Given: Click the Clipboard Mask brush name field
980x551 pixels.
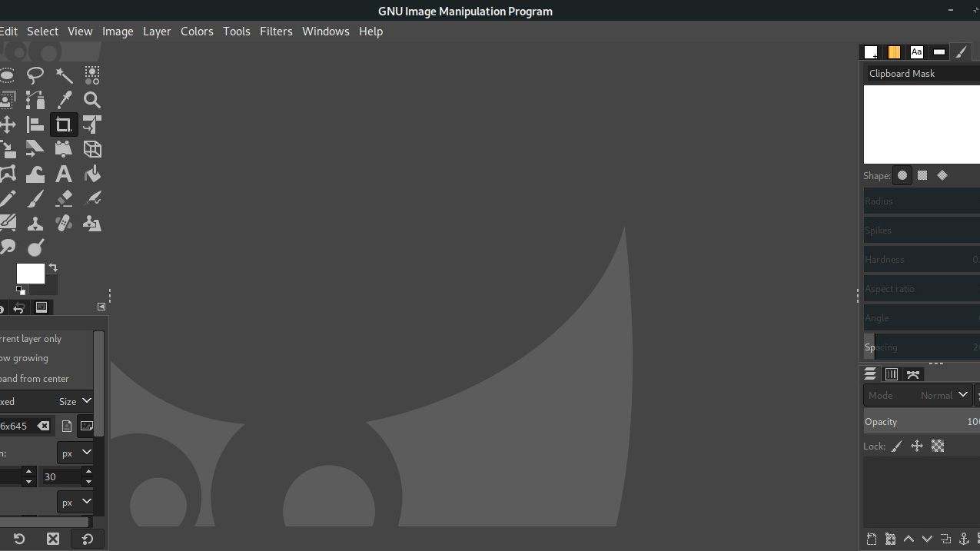Looking at the screenshot, I should coord(922,74).
